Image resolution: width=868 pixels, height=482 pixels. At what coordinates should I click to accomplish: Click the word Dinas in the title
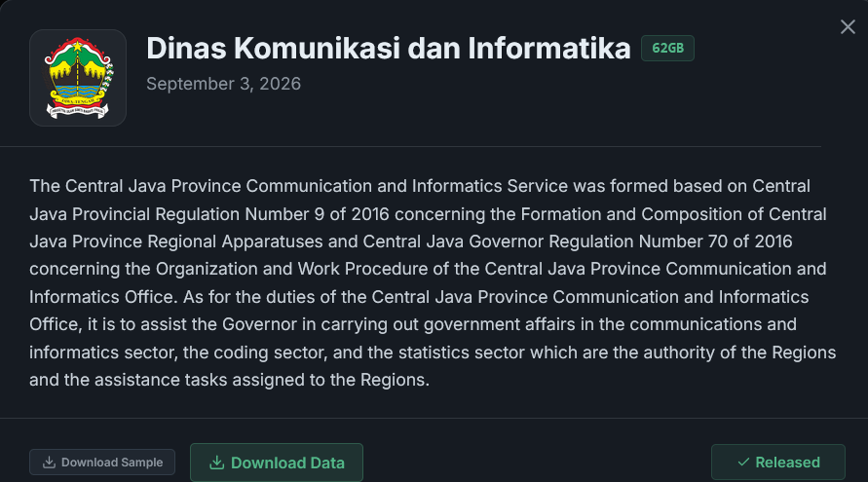(186, 48)
